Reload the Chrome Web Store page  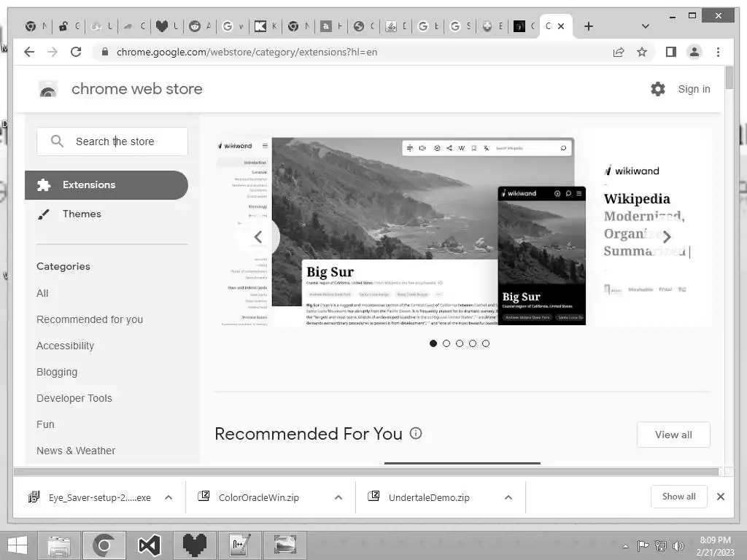coord(76,52)
